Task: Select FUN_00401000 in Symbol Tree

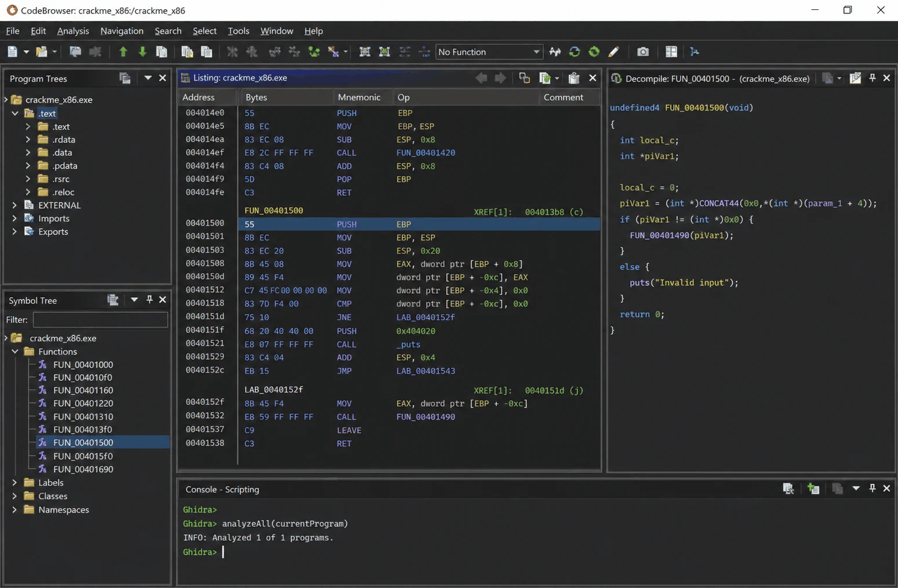Action: point(83,364)
